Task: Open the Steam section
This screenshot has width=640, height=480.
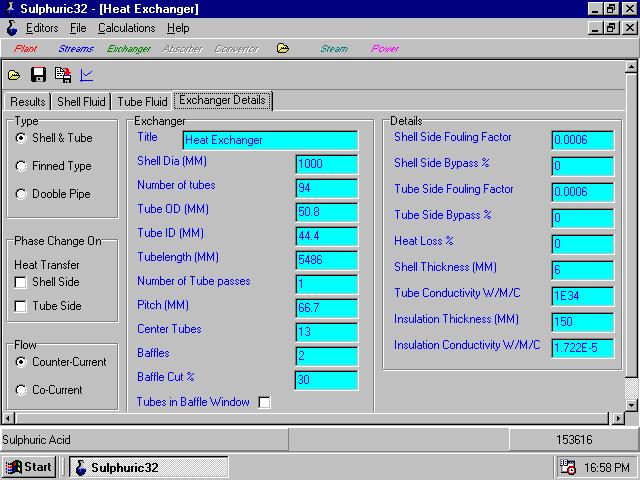Action: click(334, 49)
